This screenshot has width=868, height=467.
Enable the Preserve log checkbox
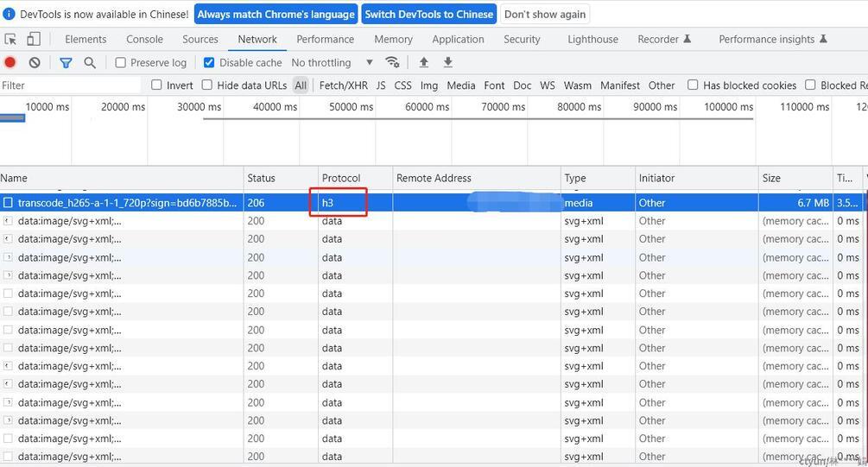[x=121, y=62]
